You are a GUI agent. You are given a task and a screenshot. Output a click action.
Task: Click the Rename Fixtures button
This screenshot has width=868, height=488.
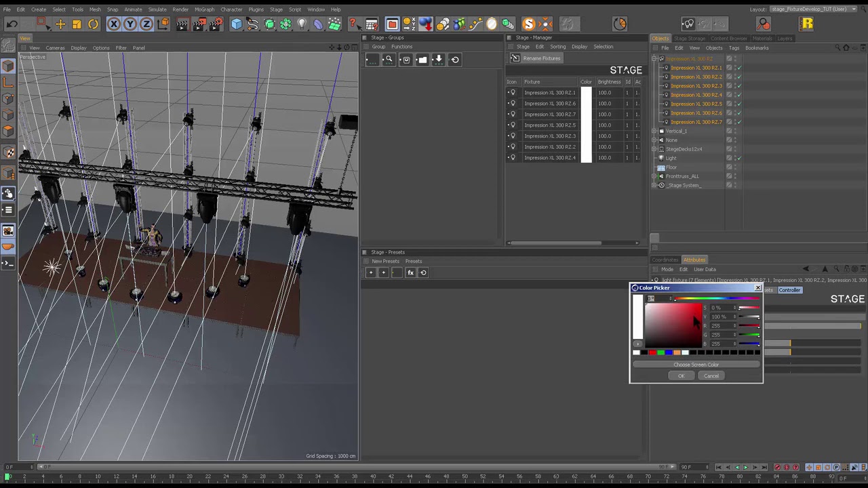click(536, 58)
